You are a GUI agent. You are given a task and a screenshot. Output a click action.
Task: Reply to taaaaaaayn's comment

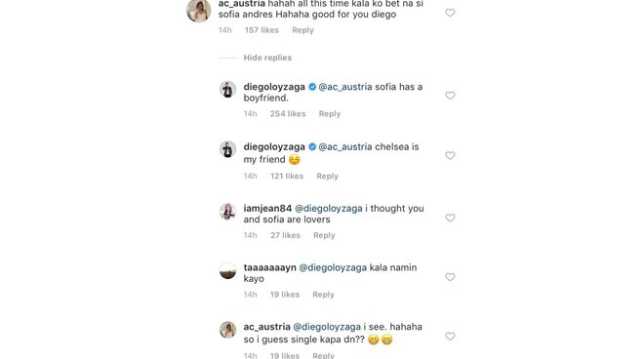[x=323, y=295]
